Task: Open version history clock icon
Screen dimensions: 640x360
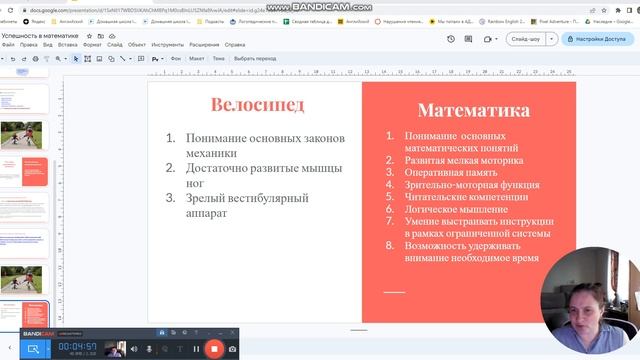Action: 451,39
